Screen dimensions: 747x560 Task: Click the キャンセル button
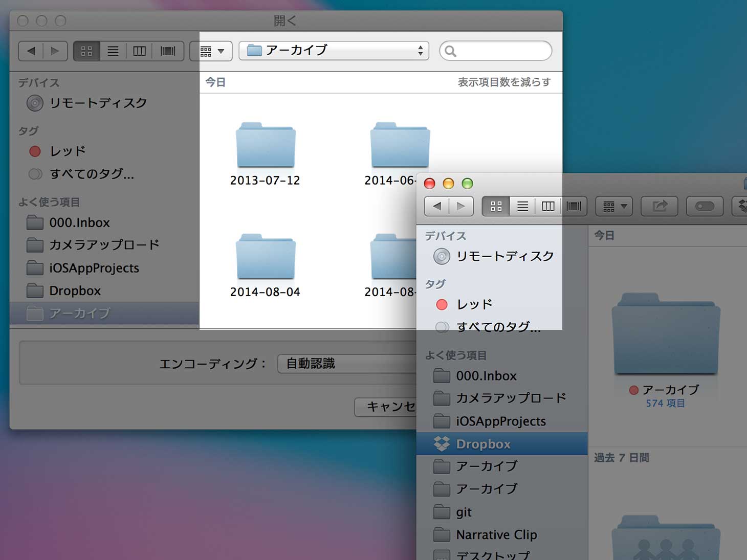(386, 407)
